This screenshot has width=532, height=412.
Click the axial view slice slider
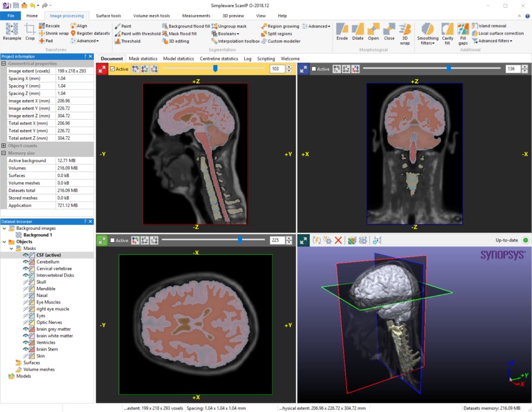239,240
